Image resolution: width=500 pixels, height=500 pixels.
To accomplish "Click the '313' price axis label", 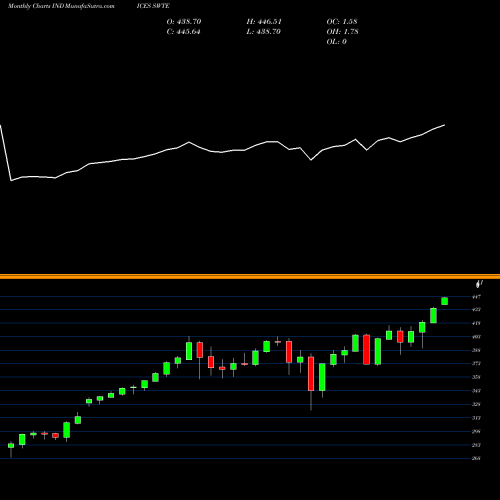I will coord(476,418).
